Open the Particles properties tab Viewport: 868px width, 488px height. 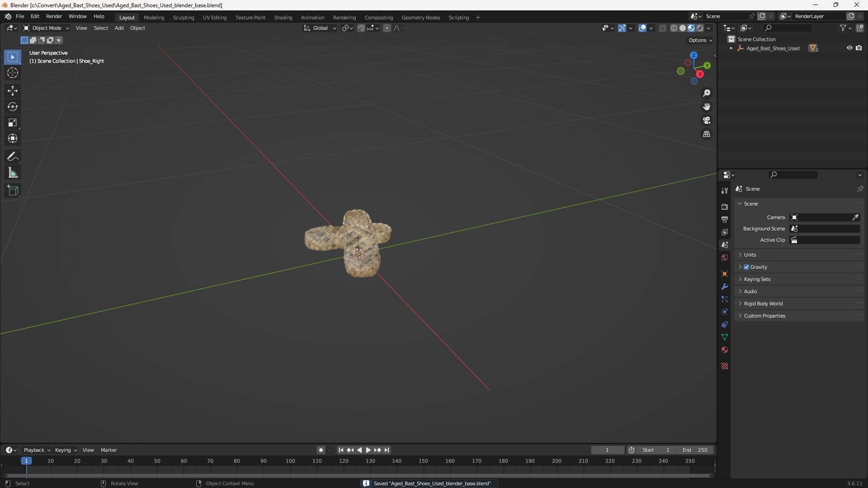(725, 299)
